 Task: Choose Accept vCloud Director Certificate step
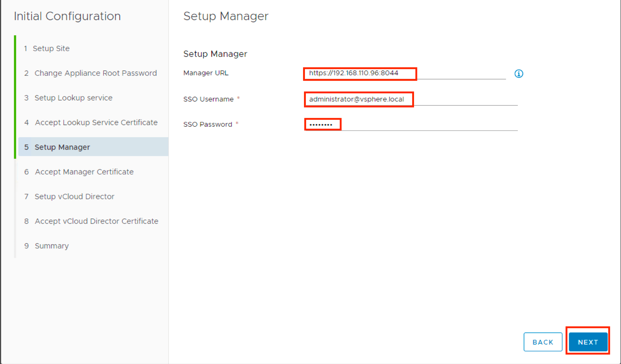pos(96,221)
